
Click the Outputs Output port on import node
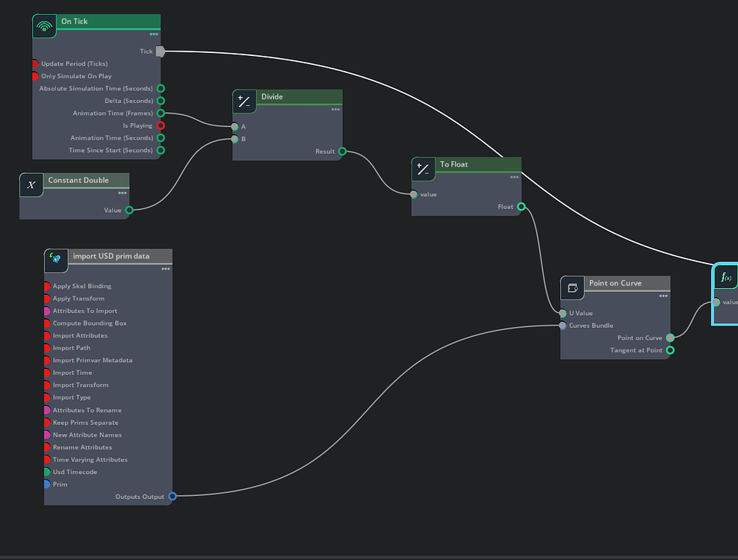click(x=173, y=496)
